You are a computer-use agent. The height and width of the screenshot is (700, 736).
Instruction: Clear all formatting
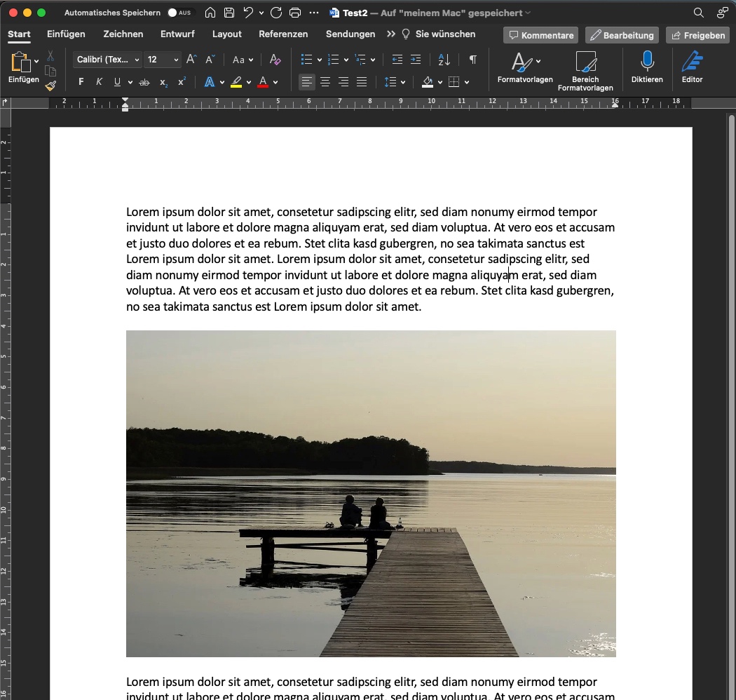[x=275, y=59]
